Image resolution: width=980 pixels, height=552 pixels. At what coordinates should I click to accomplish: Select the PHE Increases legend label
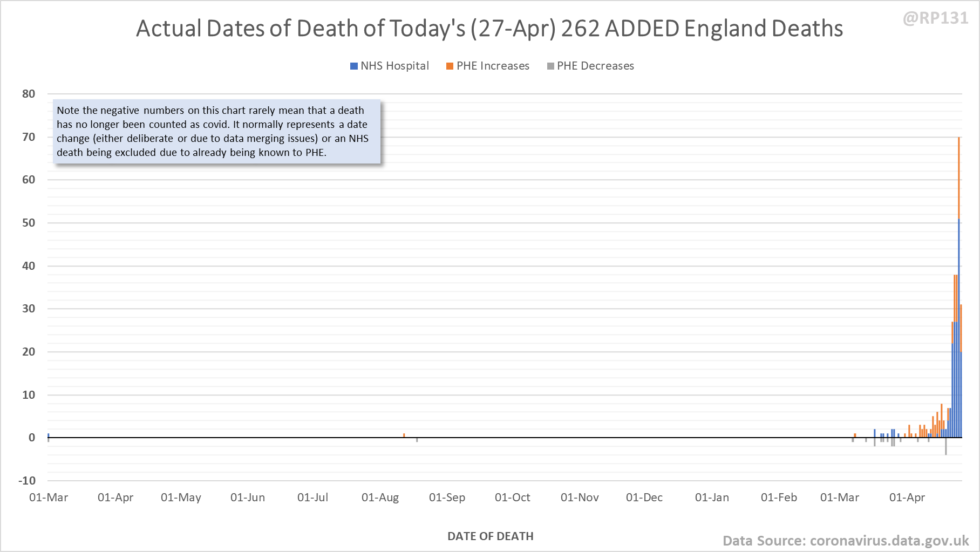(x=493, y=66)
